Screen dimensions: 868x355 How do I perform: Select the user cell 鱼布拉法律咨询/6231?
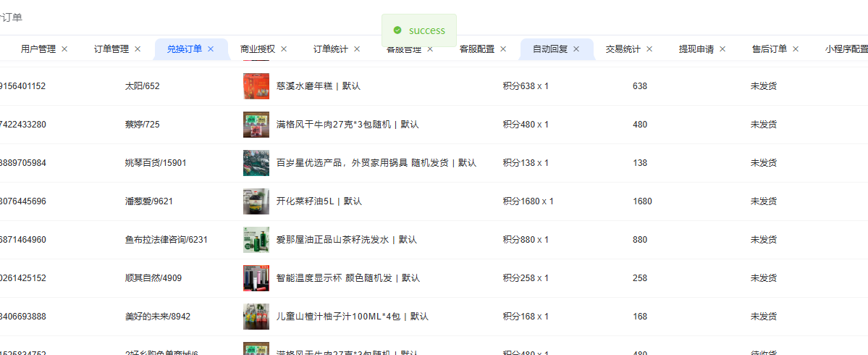coord(167,240)
